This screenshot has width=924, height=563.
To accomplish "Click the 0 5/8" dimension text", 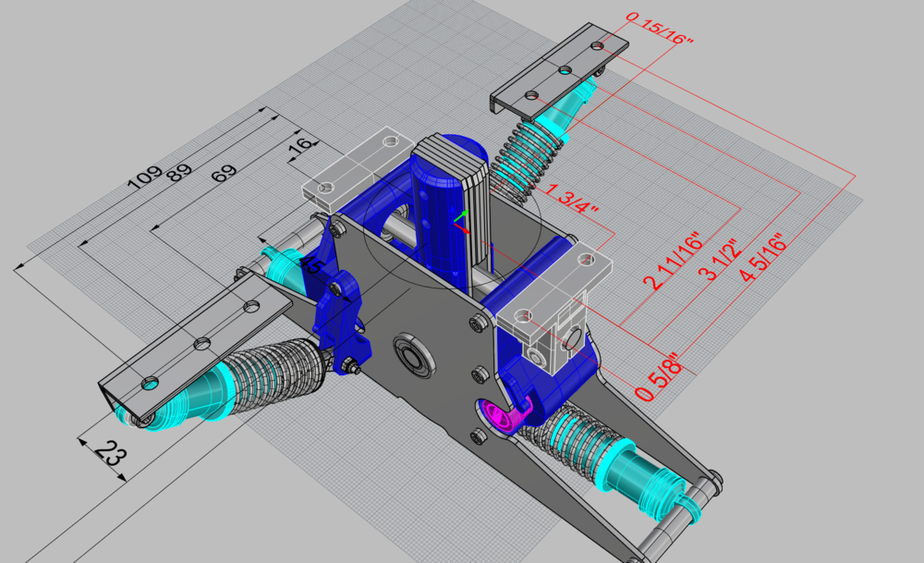I will pos(658,373).
